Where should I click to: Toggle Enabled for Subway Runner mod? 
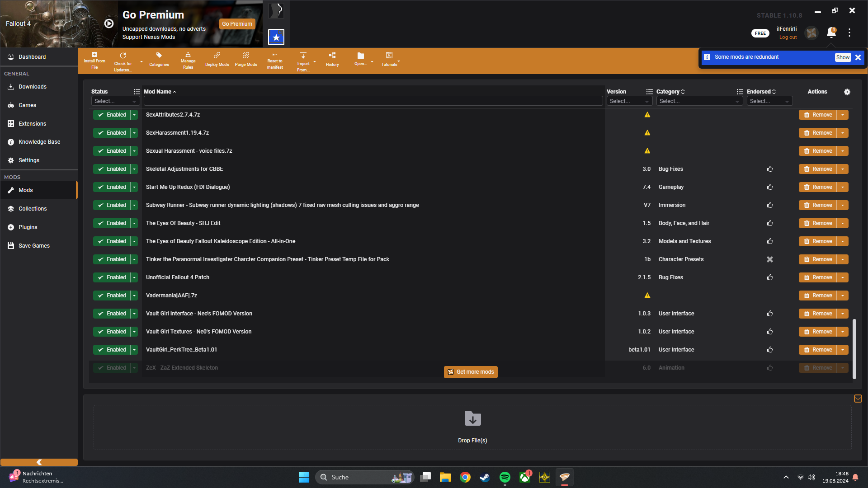[112, 205]
